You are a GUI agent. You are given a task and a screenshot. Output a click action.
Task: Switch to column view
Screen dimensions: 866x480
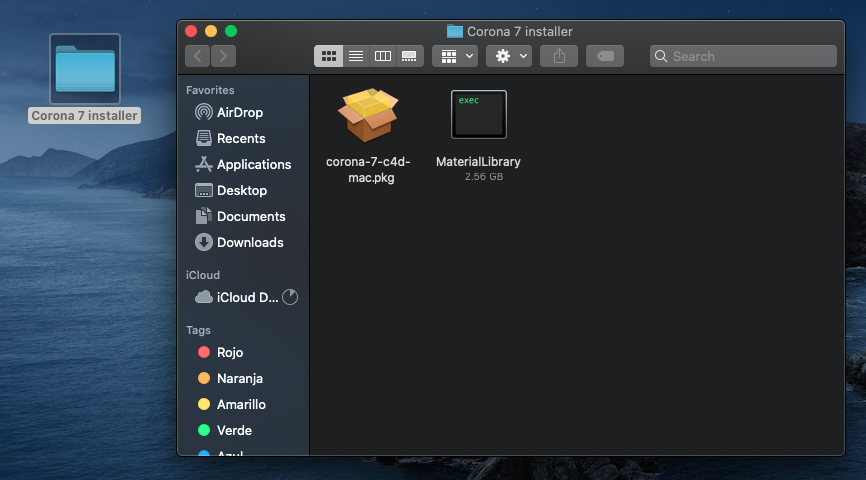(382, 56)
